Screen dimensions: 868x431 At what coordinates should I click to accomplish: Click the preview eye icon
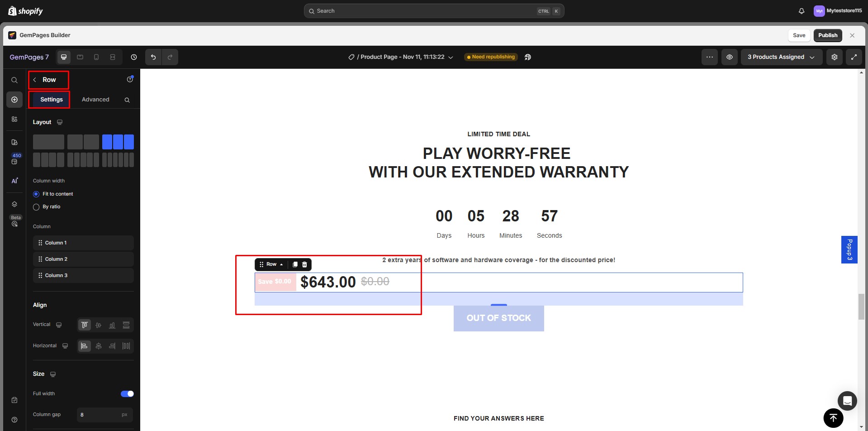[730, 57]
